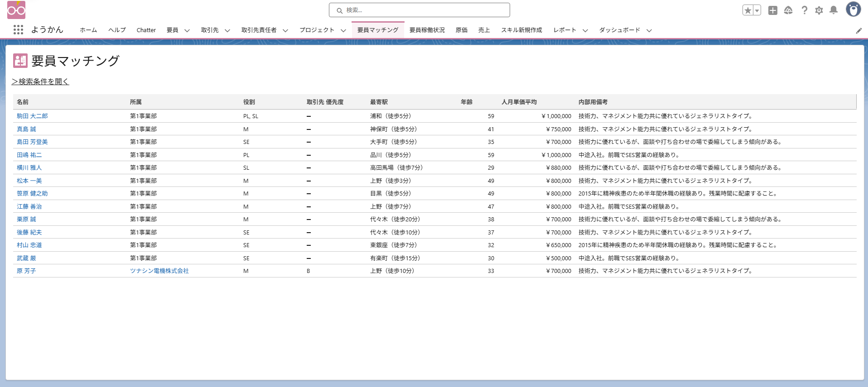868x387 pixels.
Task: Open the Notifications bell icon
Action: point(833,10)
